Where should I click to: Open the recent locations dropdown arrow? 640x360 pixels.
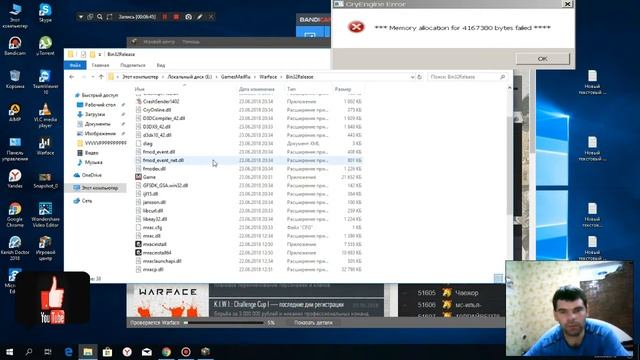(93, 77)
